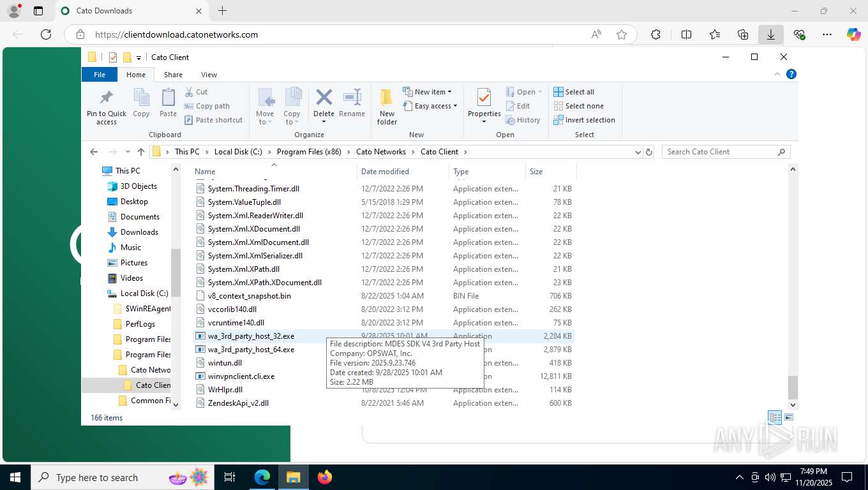Image resolution: width=868 pixels, height=490 pixels.
Task: Sort by Date modified column
Action: [403, 171]
